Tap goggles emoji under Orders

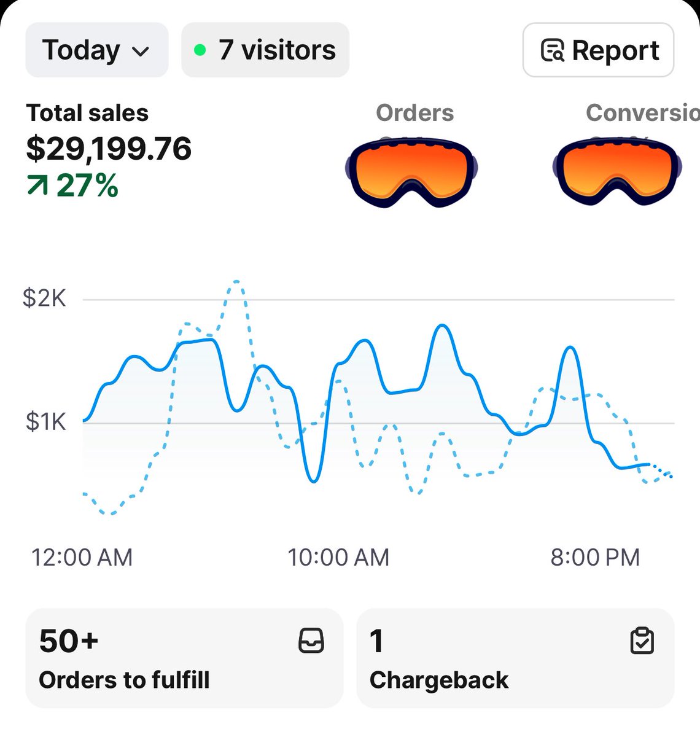tap(411, 173)
